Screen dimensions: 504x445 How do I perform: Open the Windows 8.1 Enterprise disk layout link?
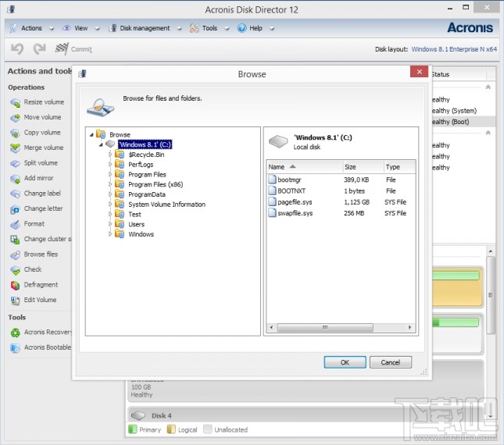(453, 49)
